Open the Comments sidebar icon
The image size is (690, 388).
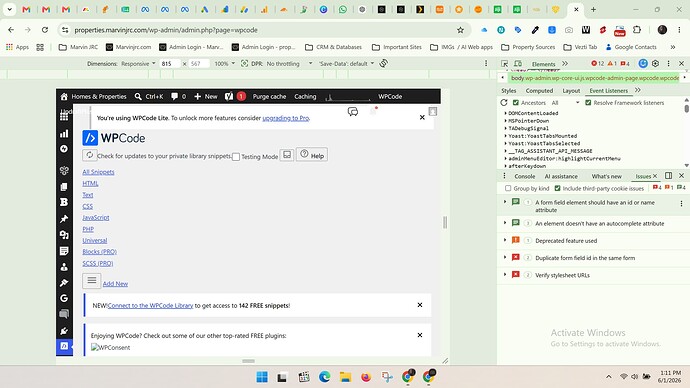click(64, 314)
